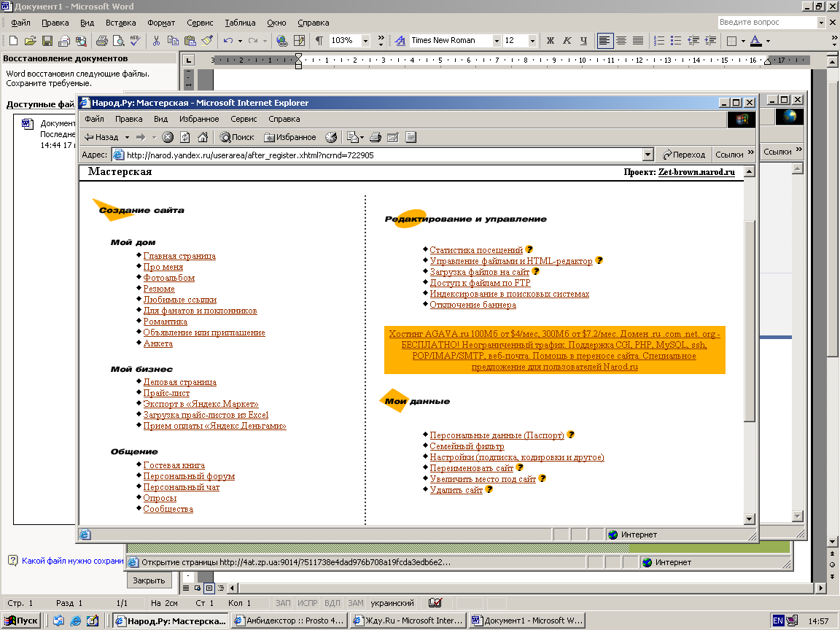
Task: Click the Удалить сайт link
Action: (x=456, y=490)
